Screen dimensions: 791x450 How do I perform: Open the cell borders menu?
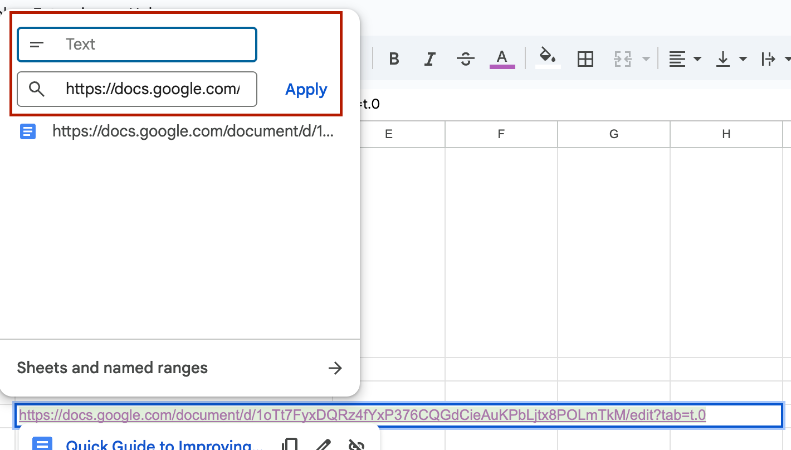pos(585,59)
